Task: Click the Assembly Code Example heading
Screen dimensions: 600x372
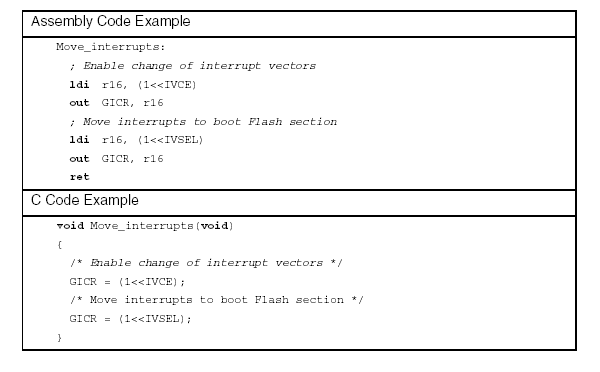Action: coord(111,21)
